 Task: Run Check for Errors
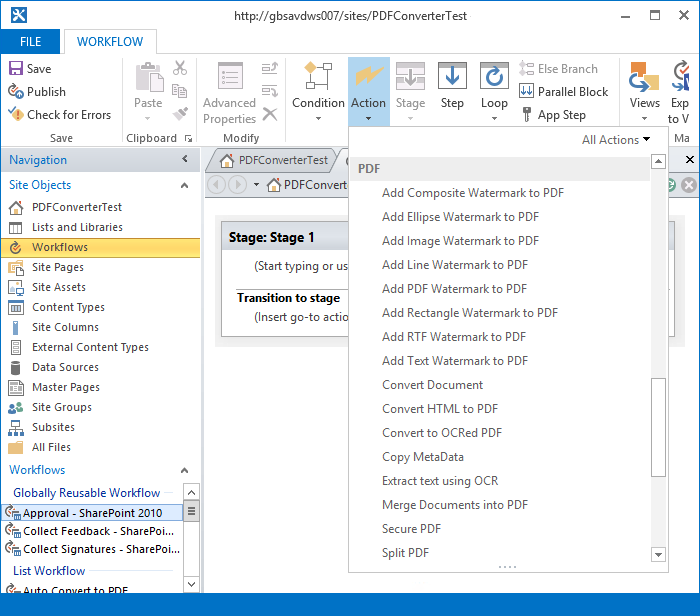tap(60, 115)
